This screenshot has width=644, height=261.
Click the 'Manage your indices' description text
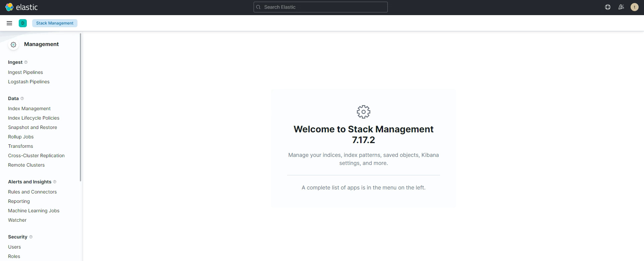pos(364,159)
